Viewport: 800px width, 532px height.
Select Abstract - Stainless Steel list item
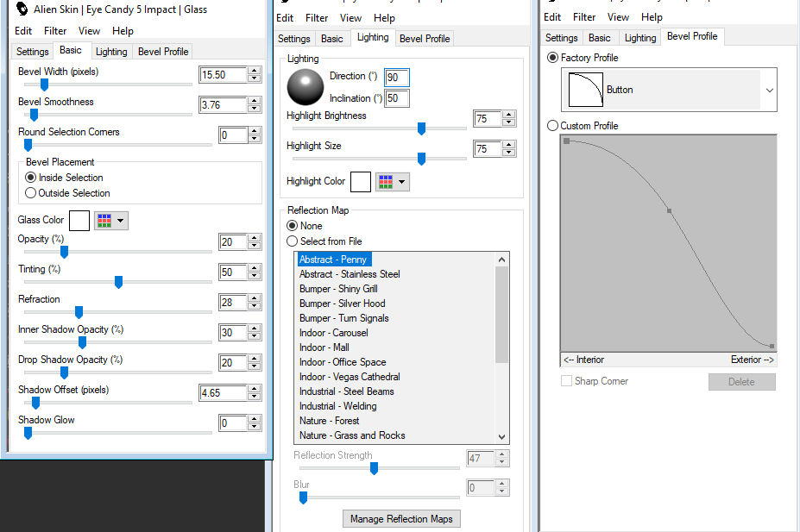click(350, 274)
